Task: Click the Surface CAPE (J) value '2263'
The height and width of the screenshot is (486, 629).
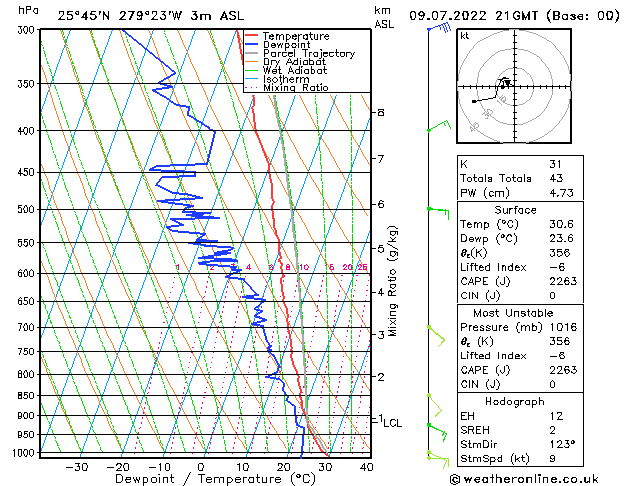Action: coord(563,281)
